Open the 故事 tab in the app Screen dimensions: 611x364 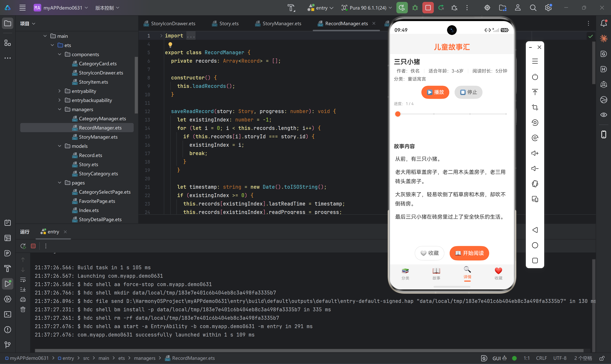point(436,274)
